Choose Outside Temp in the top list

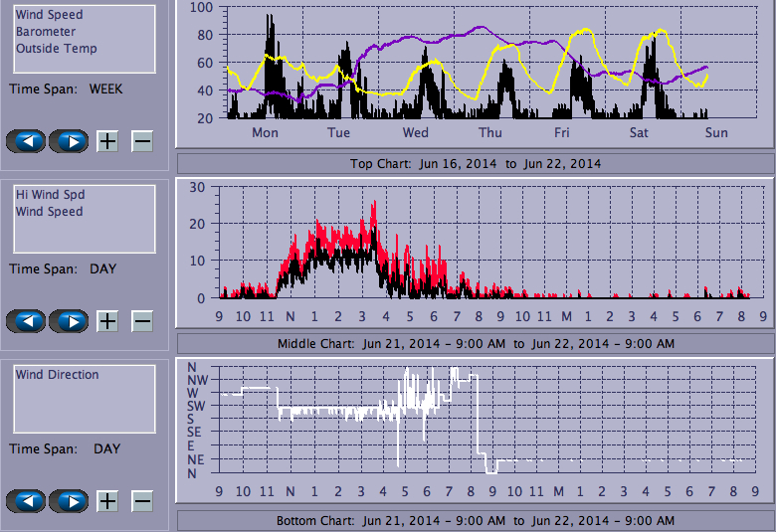click(x=56, y=48)
